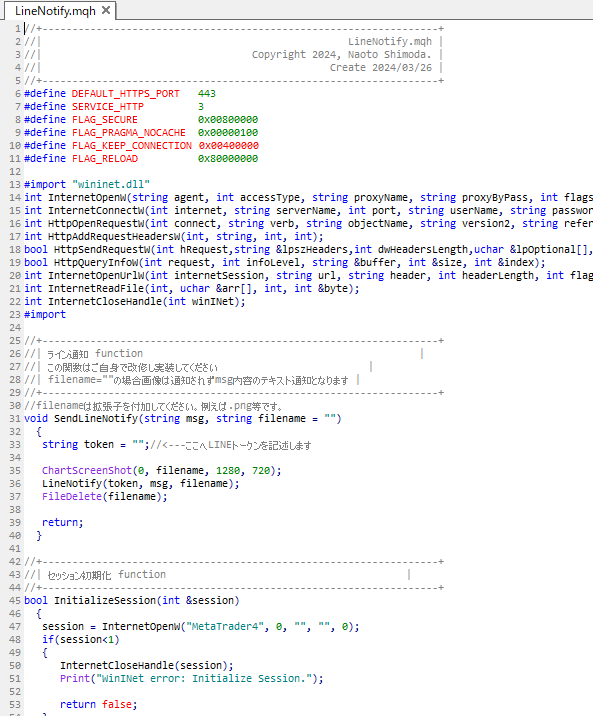Click the 0x00800000 FLAG_SECURE value
Image resolution: width=593 pixels, height=716 pixels.
coord(228,120)
